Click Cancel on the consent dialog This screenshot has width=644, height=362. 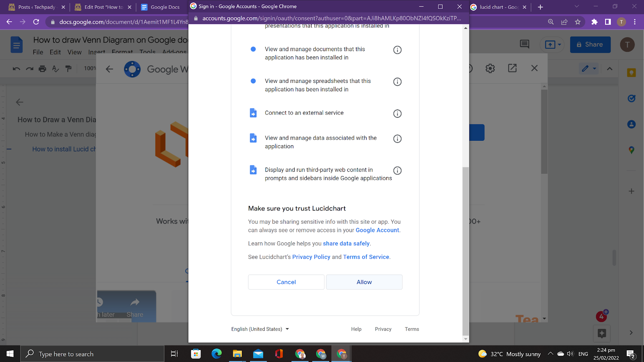[286, 282]
